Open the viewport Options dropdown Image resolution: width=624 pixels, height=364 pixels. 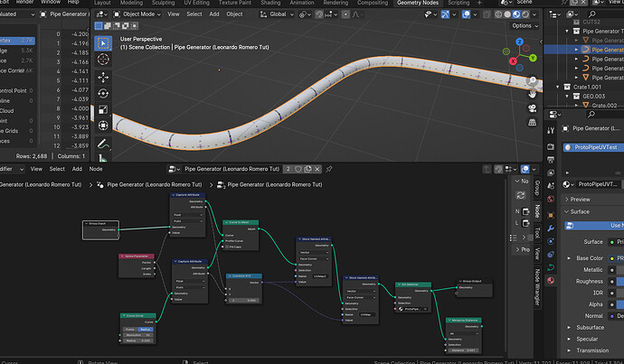(x=525, y=26)
